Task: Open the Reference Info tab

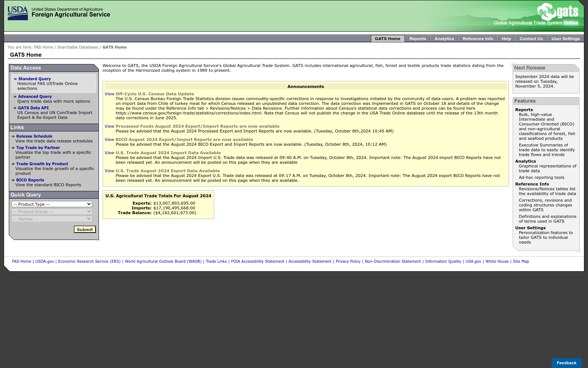Action: 478,39
